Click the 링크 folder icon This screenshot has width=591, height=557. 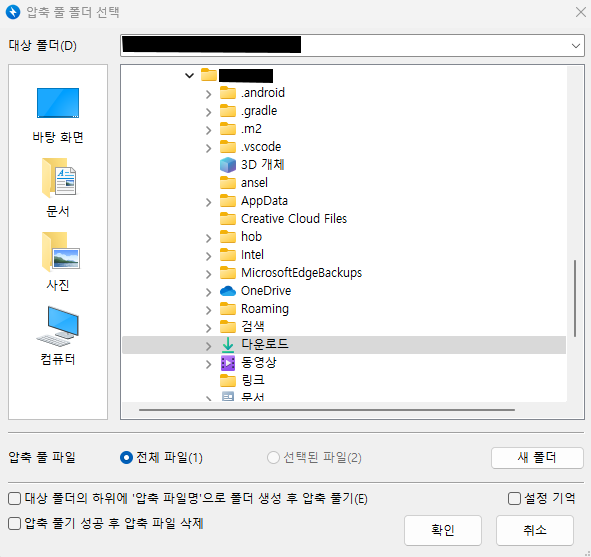[x=228, y=381]
